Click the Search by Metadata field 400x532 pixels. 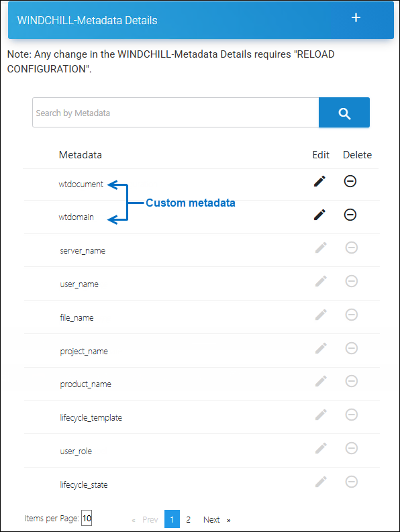[176, 113]
